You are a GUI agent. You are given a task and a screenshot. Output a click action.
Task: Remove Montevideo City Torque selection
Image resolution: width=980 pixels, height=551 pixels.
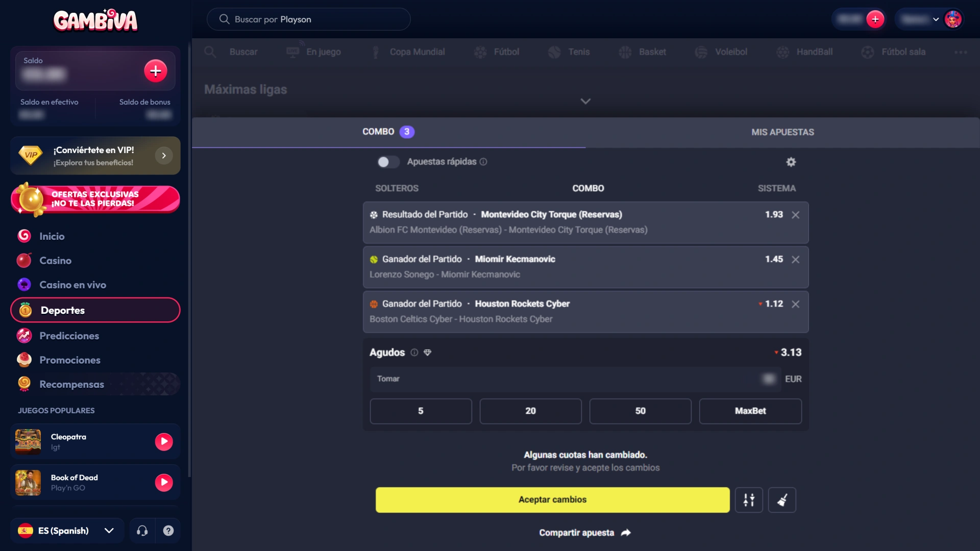[x=795, y=215]
